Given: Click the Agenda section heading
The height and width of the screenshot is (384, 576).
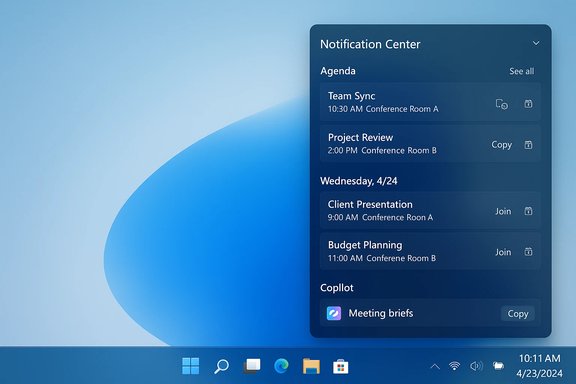Looking at the screenshot, I should point(338,71).
